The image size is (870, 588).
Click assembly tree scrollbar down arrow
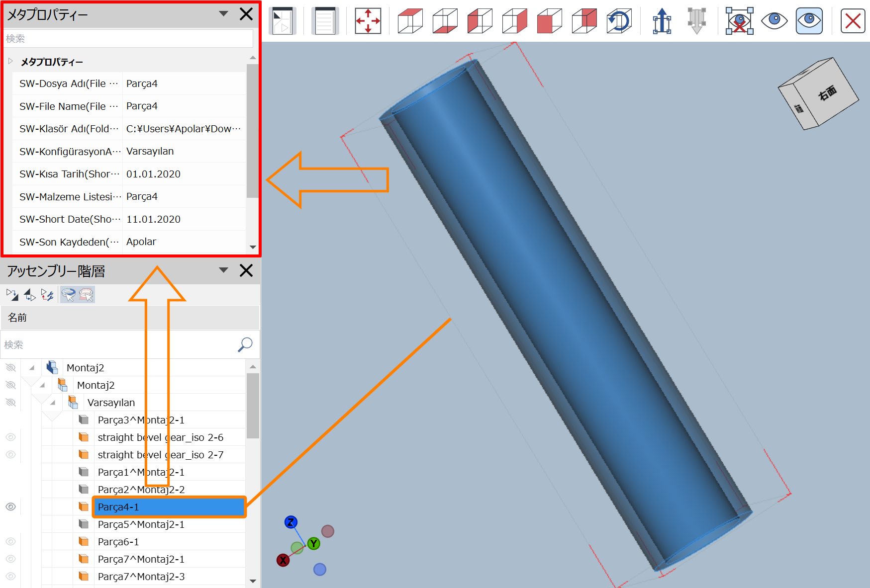tap(253, 581)
